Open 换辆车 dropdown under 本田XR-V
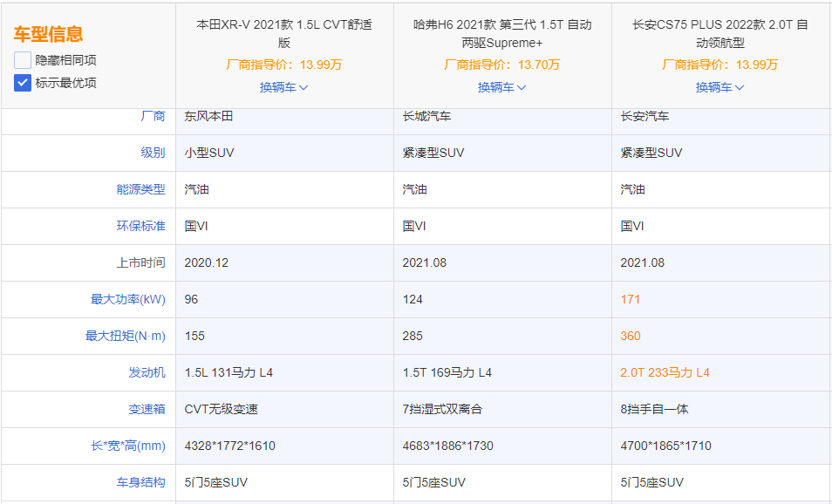 [x=284, y=87]
